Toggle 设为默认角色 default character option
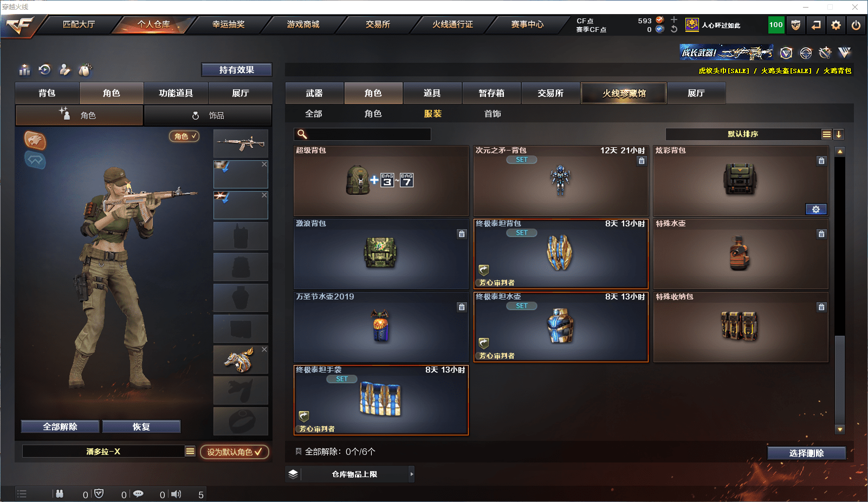Screen dimensions: 868x502 [235, 452]
